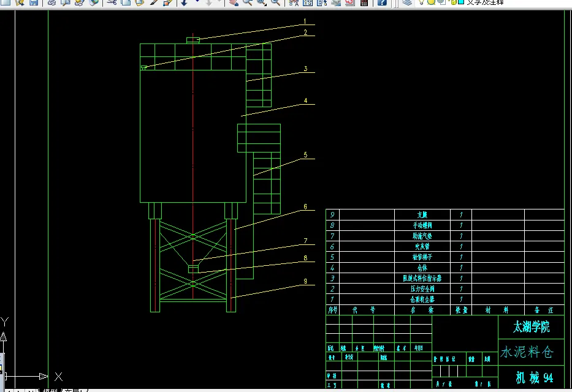This screenshot has width=572, height=392.
Task: Open the 文字及注释 layer dropdown
Action: click(x=485, y=2)
